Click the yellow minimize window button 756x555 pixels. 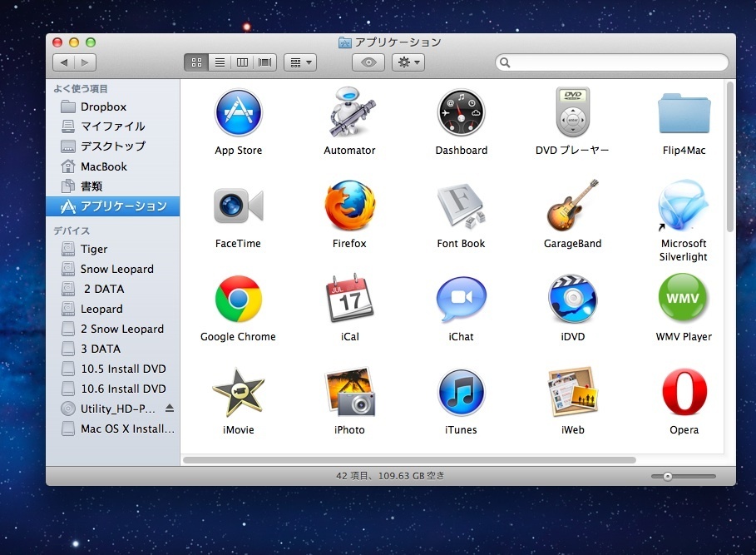pos(74,42)
